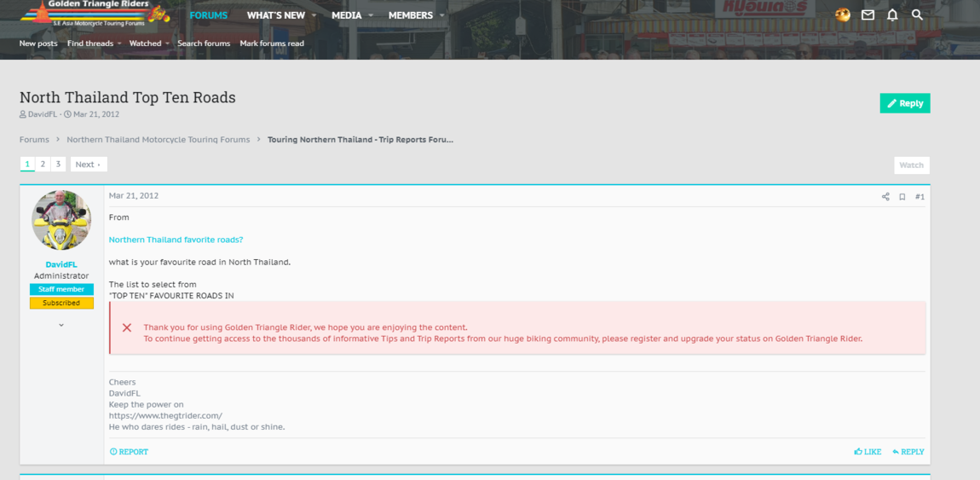Viewport: 980px width, 480px height.
Task: Share post #1 using share icon
Action: [x=885, y=197]
